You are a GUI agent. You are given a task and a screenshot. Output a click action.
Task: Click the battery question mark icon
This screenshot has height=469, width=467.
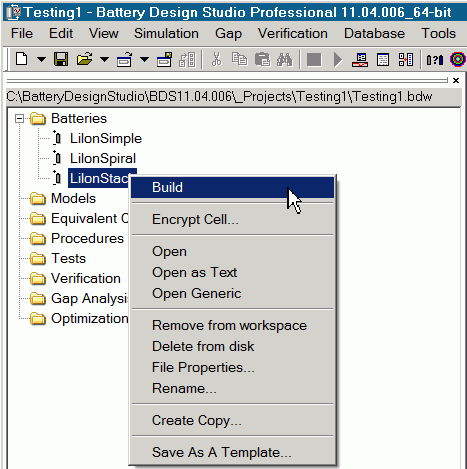[435, 60]
